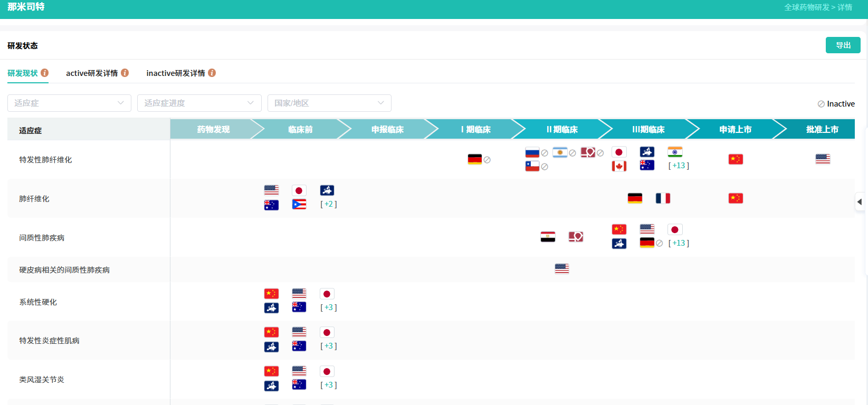Select Germany flag in 间质性肺疾病 row
Screen dimensions: 868x405
647,243
